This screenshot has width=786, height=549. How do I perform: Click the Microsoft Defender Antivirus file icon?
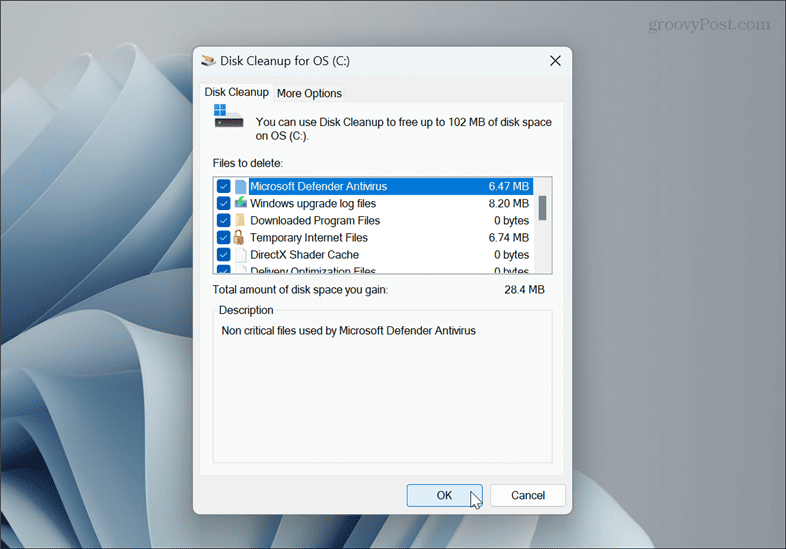point(241,187)
